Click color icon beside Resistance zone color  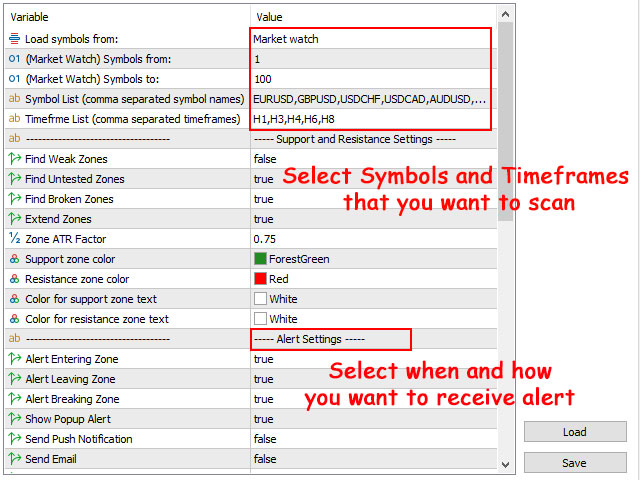coord(14,279)
